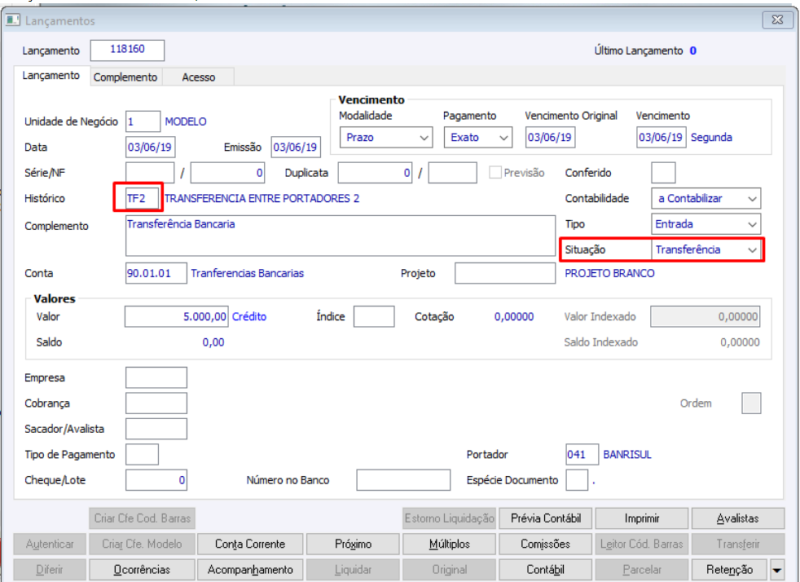800x582 pixels.
Task: Switch to the Lançamento tab
Action: (x=51, y=75)
